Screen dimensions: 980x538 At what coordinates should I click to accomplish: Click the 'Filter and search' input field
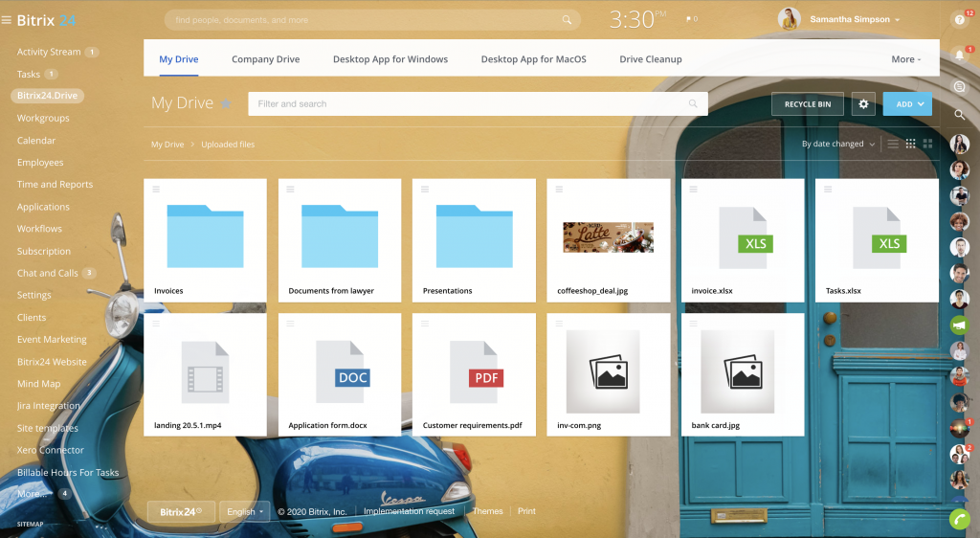[469, 104]
